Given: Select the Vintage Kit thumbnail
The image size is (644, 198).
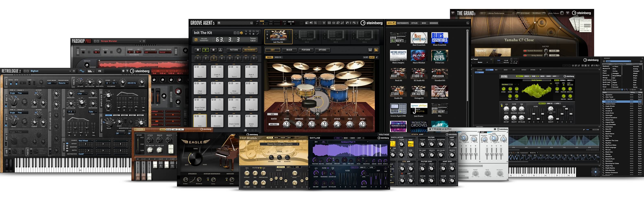Looking at the screenshot, I should [419, 91].
